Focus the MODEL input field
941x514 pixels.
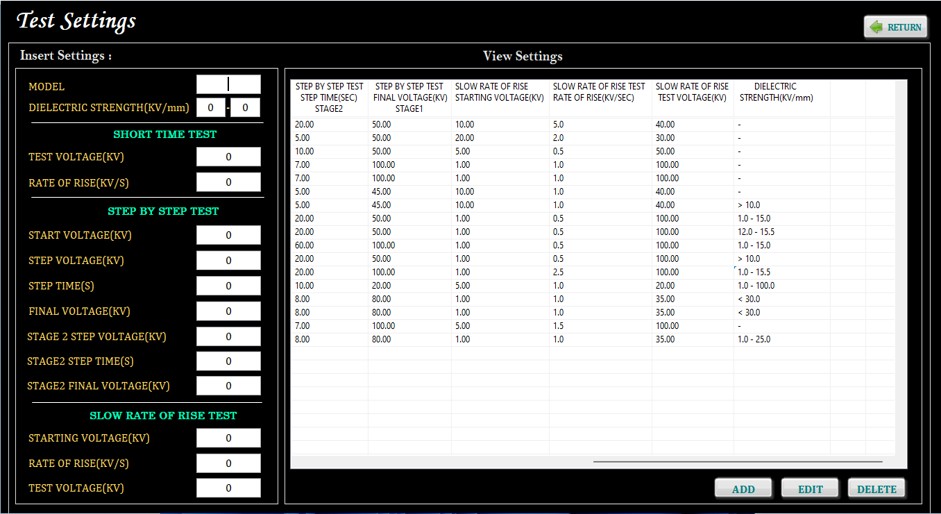point(228,85)
